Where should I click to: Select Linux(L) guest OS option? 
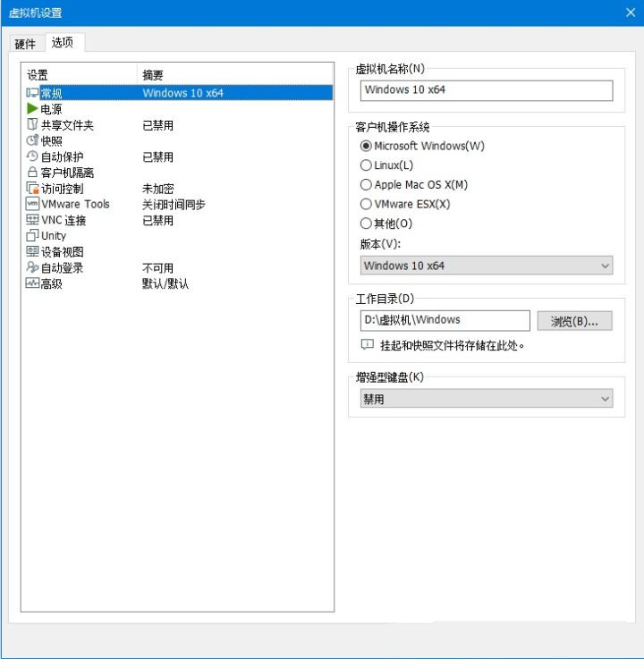(x=366, y=165)
